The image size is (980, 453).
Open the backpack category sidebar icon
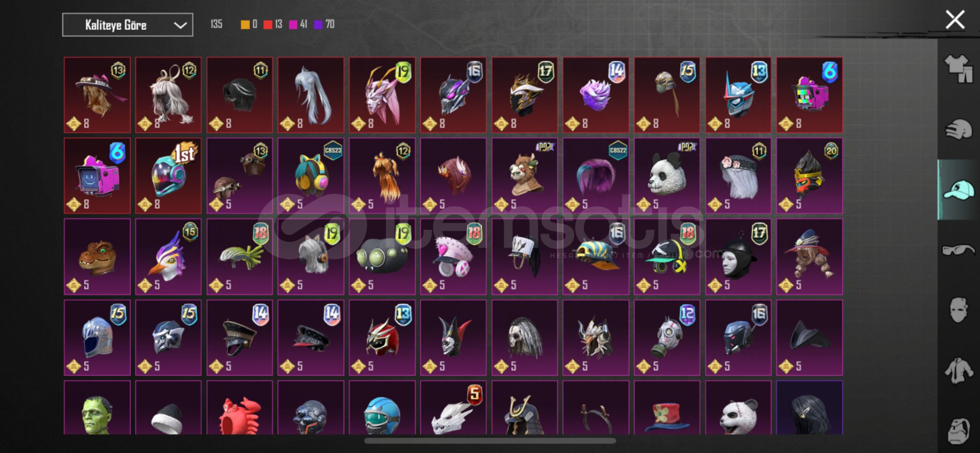coord(958,431)
